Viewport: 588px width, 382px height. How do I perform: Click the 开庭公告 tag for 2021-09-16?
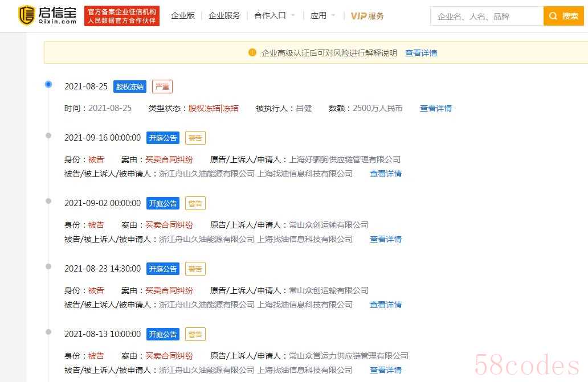pos(163,138)
